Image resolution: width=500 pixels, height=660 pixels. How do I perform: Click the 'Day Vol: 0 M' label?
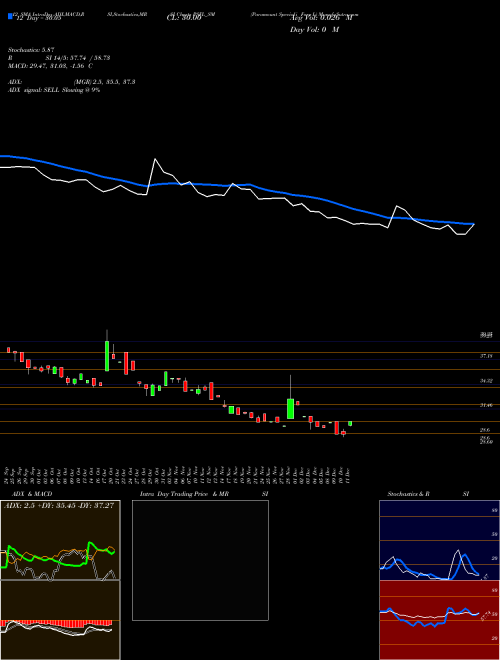tap(314, 30)
